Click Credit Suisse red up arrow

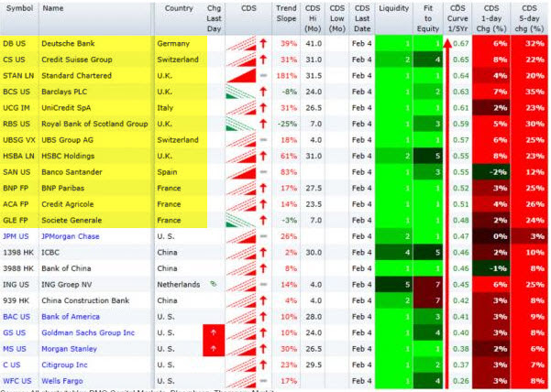pyautogui.click(x=263, y=60)
